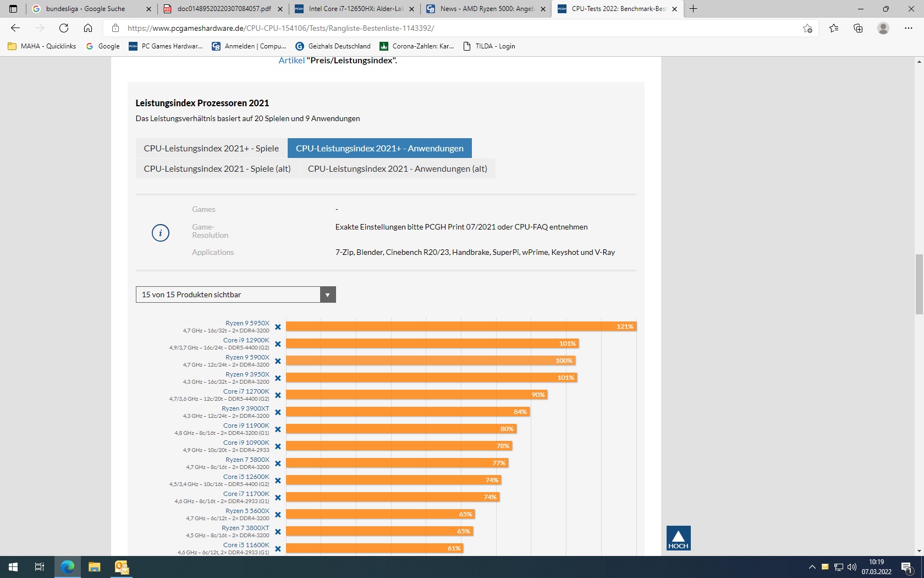Remove Ryzen 9 5900X from chart
This screenshot has height=578, width=924.
278,361
